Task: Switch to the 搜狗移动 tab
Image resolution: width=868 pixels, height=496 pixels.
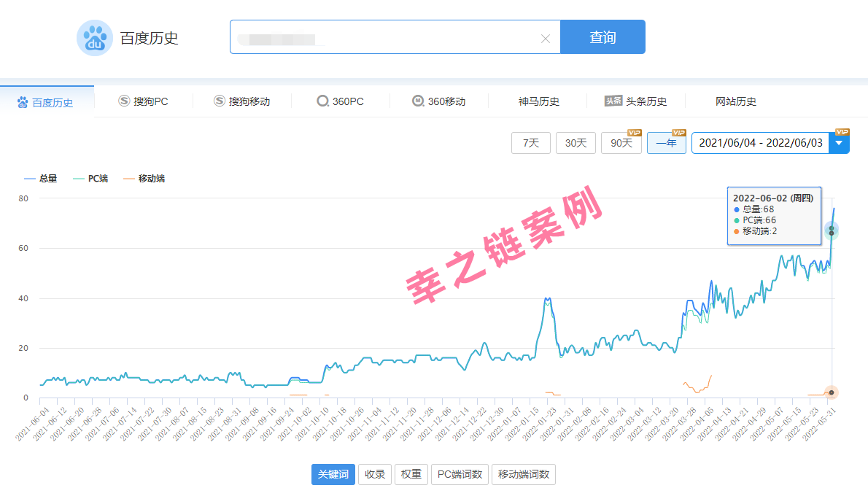Action: (x=242, y=101)
